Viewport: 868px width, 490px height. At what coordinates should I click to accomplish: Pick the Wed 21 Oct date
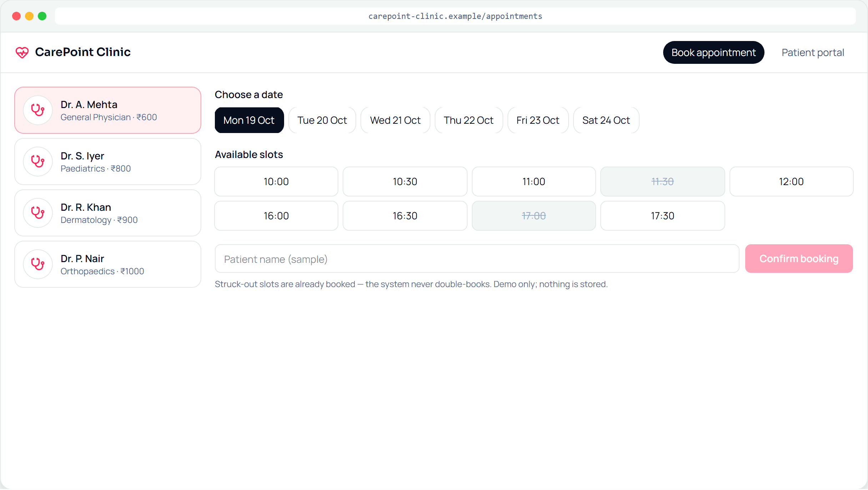[395, 120]
